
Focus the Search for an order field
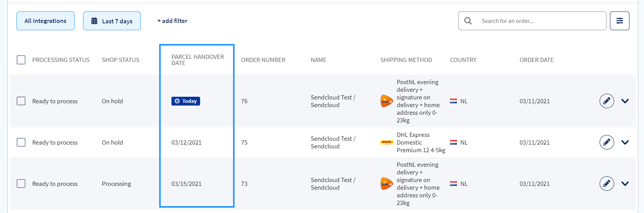click(x=532, y=21)
